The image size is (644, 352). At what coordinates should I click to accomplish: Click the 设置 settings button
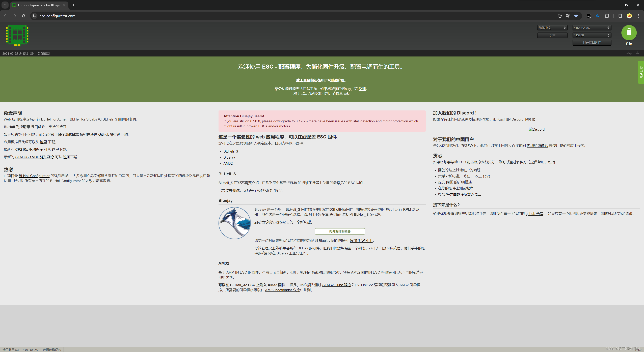click(x=552, y=35)
